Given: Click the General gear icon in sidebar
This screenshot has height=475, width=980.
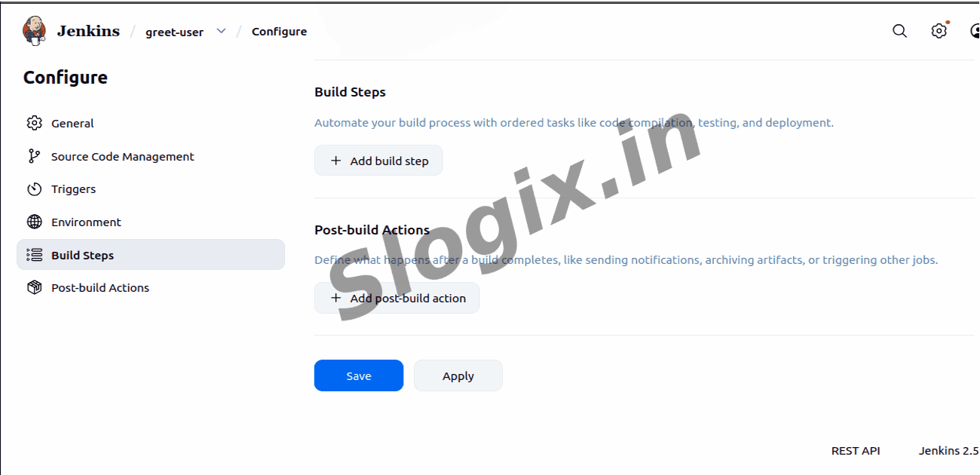Looking at the screenshot, I should pos(34,123).
